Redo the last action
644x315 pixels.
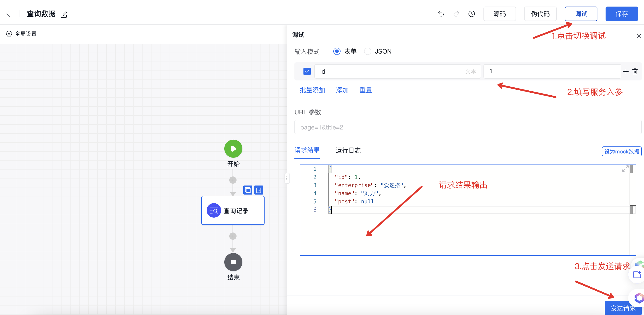[x=456, y=14]
